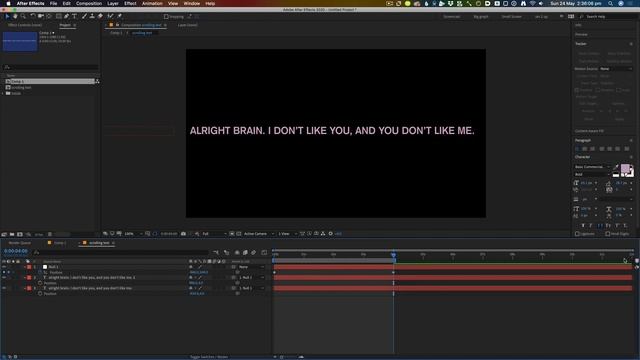Click the Position stopwatch of Null 1
This screenshot has width=640, height=360.
coord(40,272)
